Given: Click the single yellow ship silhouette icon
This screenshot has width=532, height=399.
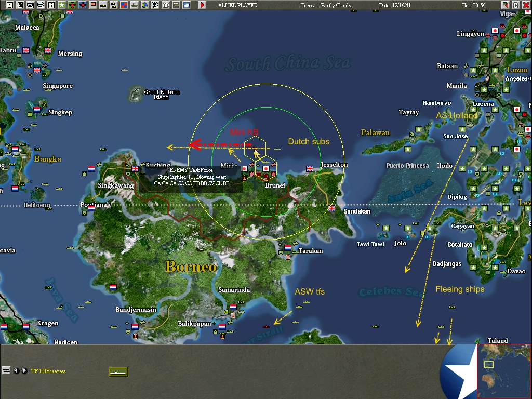Looking at the screenshot, I should coord(103,5).
